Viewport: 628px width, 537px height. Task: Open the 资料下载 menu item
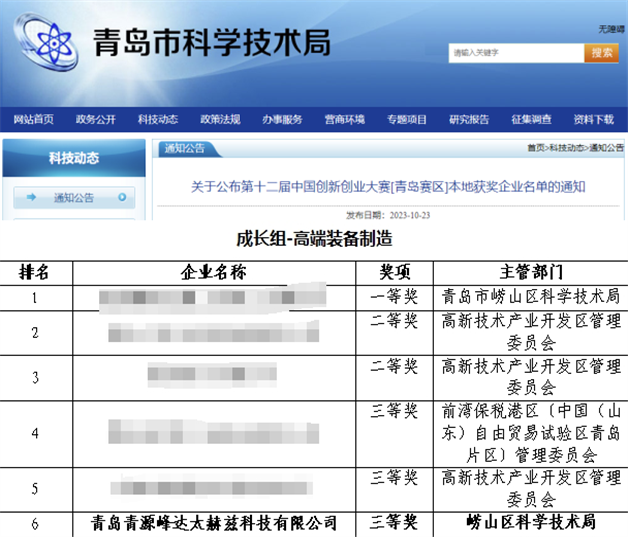click(593, 120)
